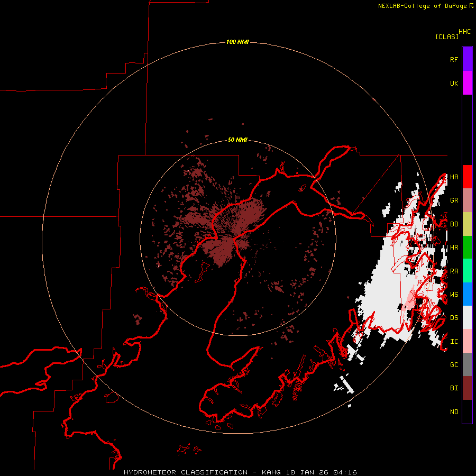Click the ND legend label
The width and height of the screenshot is (476, 476).
pos(454,411)
